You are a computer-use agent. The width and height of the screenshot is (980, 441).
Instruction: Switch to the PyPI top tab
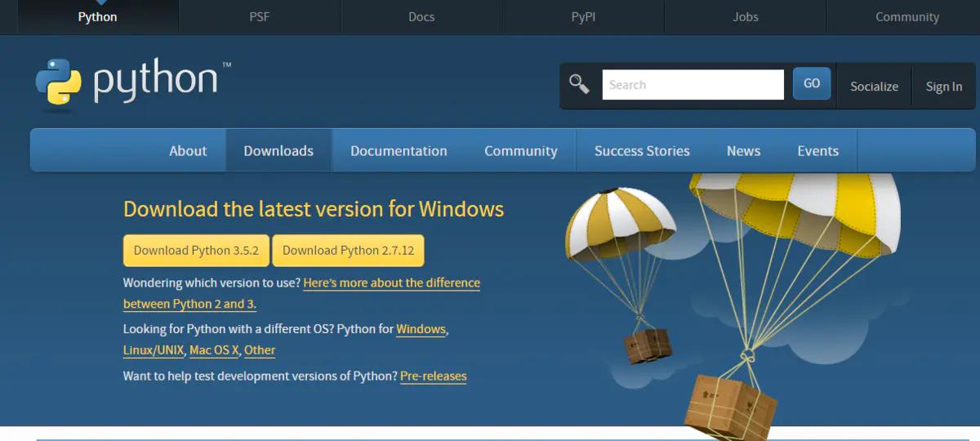pos(583,17)
